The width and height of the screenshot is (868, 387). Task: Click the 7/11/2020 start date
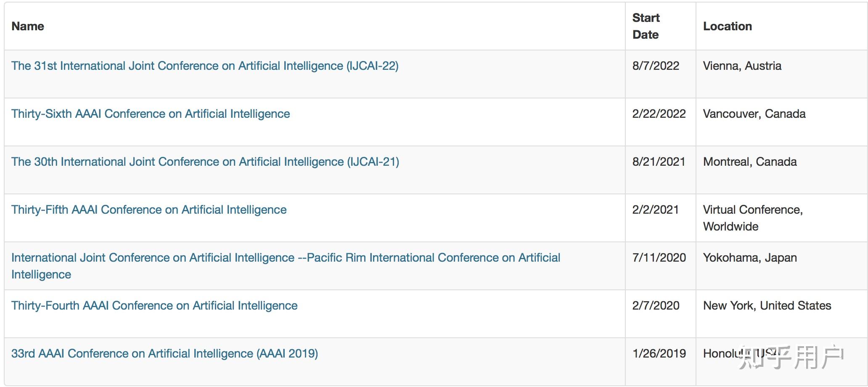(659, 258)
